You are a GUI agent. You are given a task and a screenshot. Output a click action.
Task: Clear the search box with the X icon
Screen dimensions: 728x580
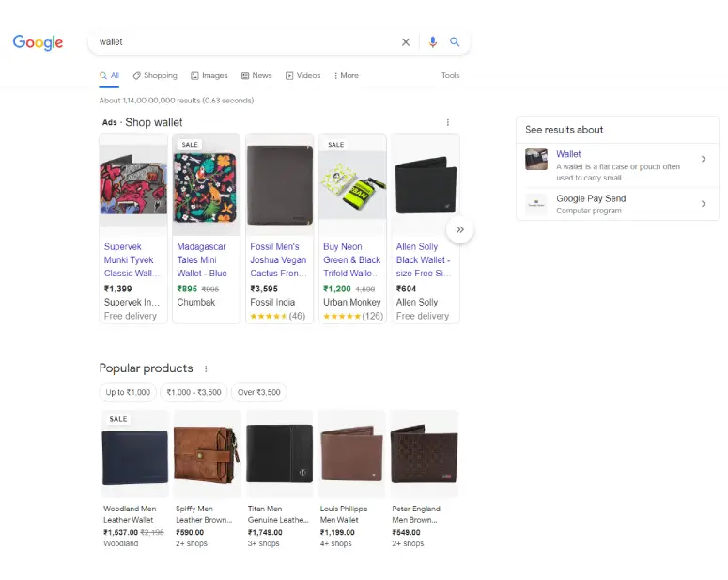(x=405, y=42)
